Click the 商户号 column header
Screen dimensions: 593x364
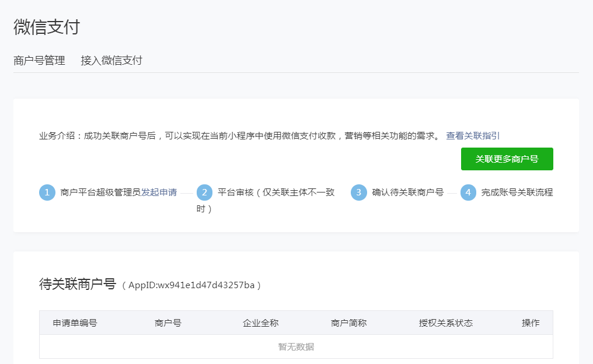tap(168, 323)
